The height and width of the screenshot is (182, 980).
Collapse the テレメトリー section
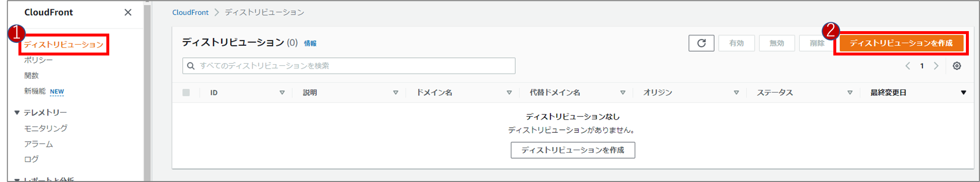click(x=17, y=112)
